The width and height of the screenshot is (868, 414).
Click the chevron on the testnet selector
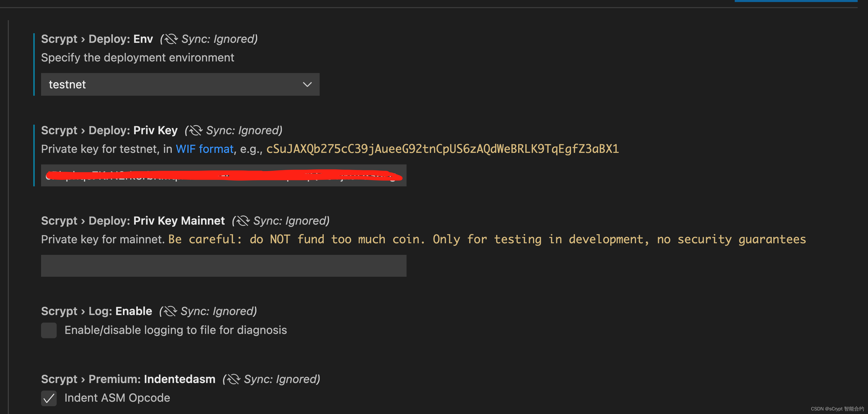307,85
